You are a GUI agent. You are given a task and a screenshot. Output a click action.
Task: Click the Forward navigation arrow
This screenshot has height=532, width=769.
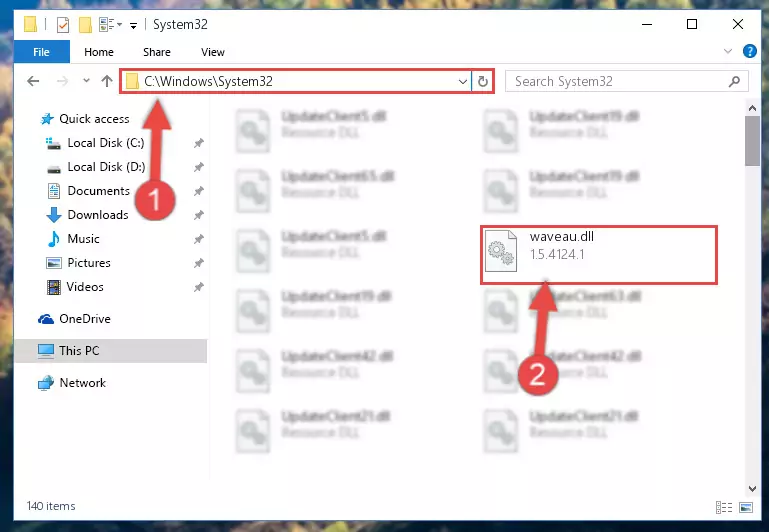[62, 81]
